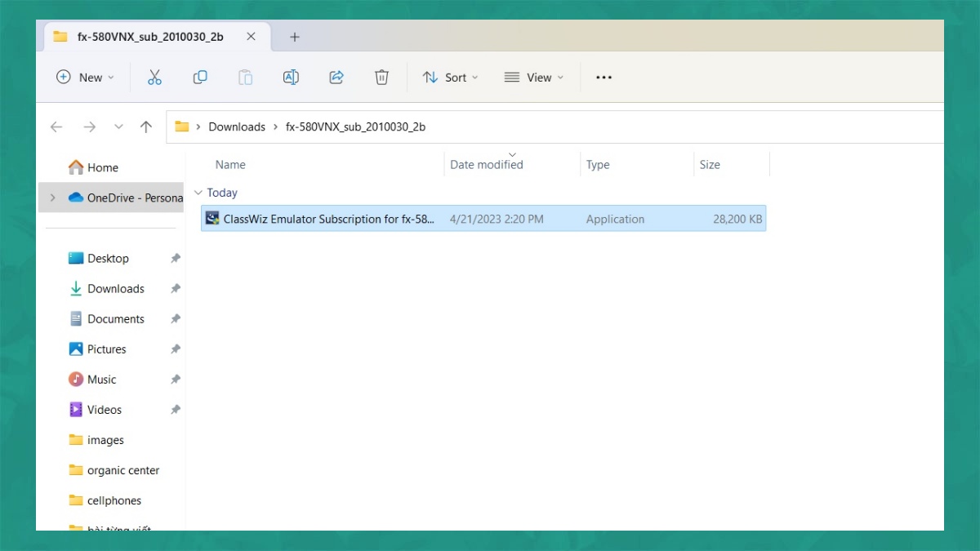Image resolution: width=980 pixels, height=551 pixels.
Task: Click the Copy icon in toolbar
Action: pyautogui.click(x=200, y=78)
